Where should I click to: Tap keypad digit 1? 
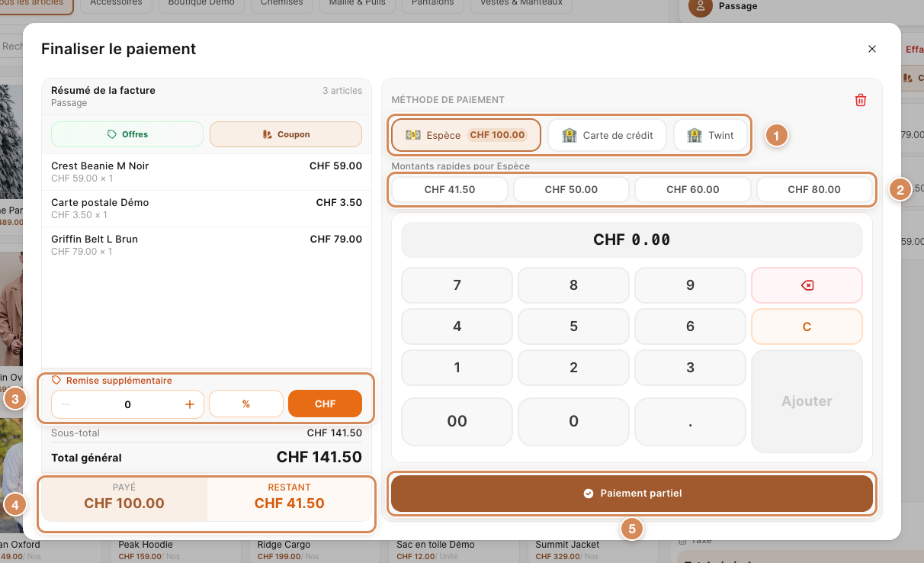[x=457, y=368]
